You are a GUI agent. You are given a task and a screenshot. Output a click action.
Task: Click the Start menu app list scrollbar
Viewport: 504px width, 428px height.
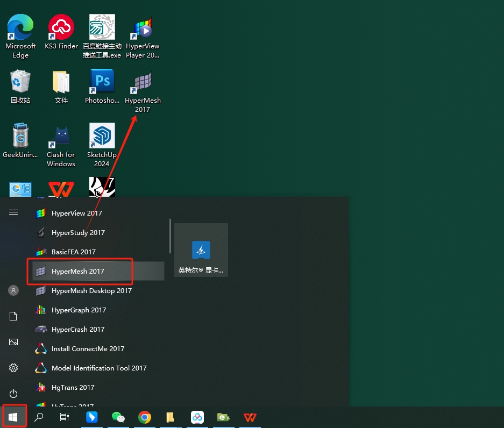171,236
